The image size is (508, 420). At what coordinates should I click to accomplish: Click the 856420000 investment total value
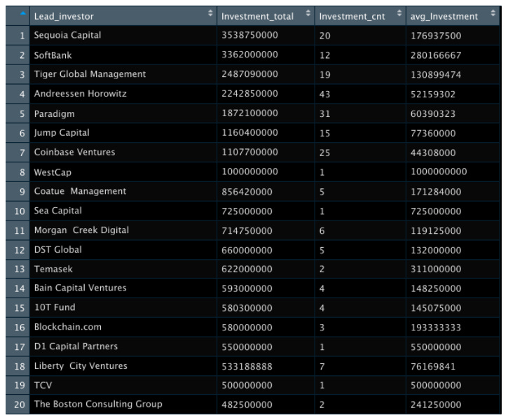click(247, 192)
